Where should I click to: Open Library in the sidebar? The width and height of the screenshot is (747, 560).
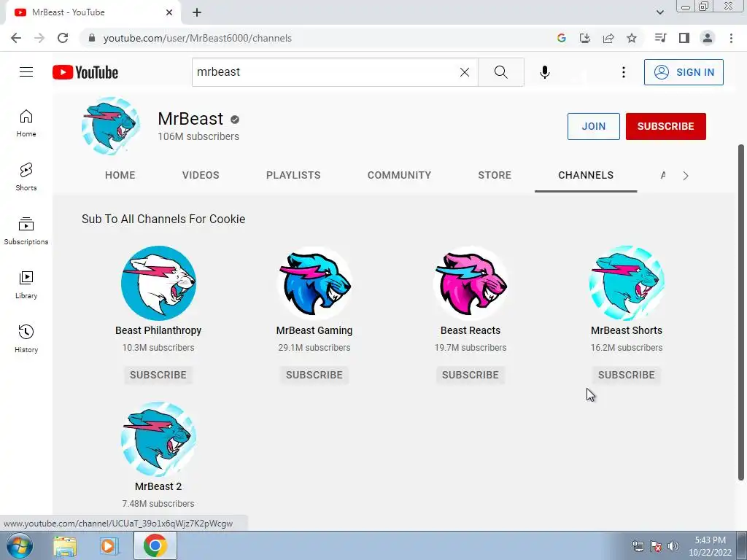pyautogui.click(x=26, y=285)
